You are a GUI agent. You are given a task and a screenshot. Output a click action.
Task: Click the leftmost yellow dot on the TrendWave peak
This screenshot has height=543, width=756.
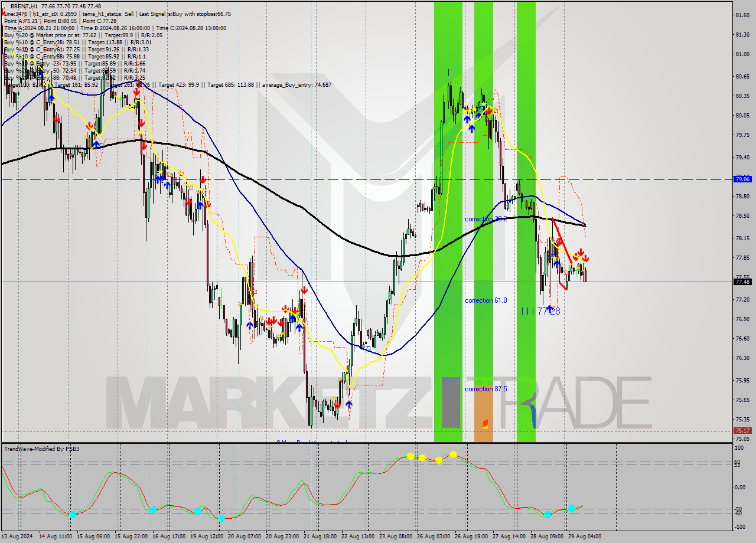click(x=410, y=456)
